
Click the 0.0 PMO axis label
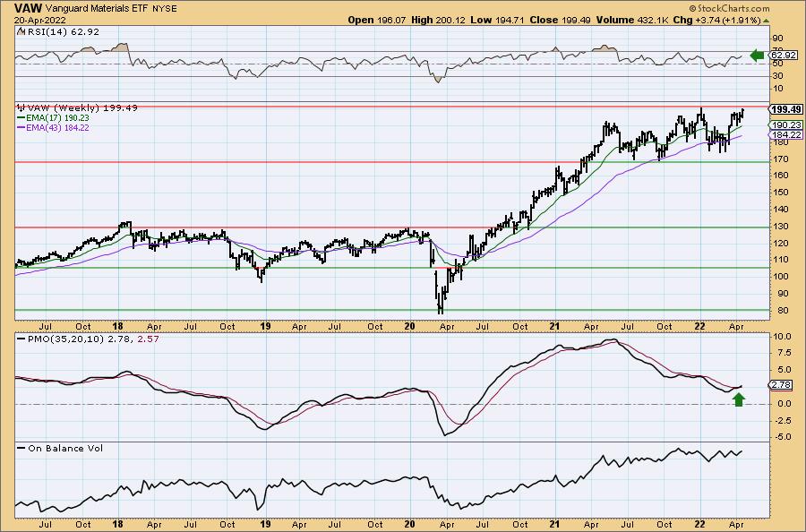tap(785, 404)
